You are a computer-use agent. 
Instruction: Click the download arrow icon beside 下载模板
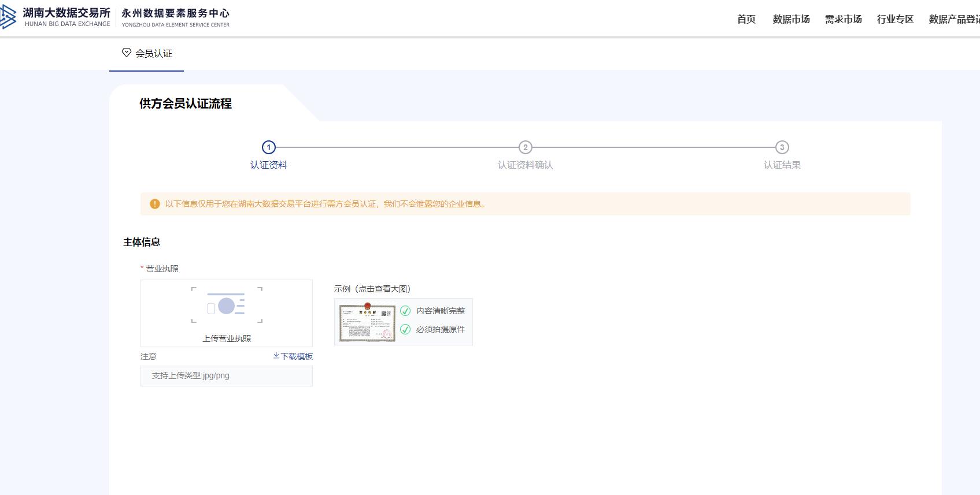tap(276, 356)
